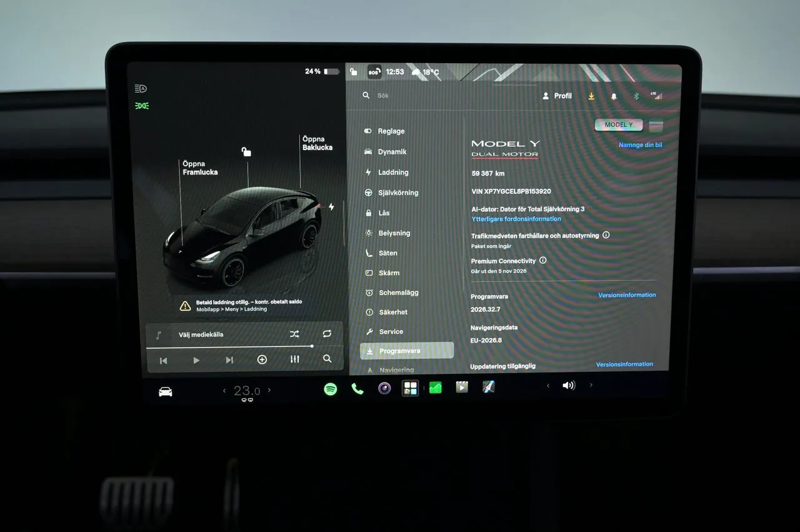Open Versionsinformation beside Programvara
800x532 pixels.
627,295
